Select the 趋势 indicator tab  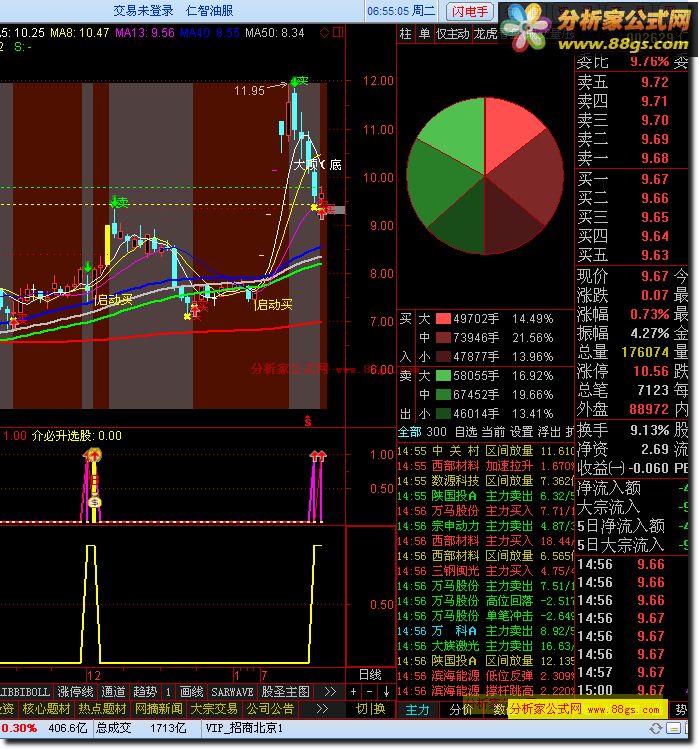[145, 692]
